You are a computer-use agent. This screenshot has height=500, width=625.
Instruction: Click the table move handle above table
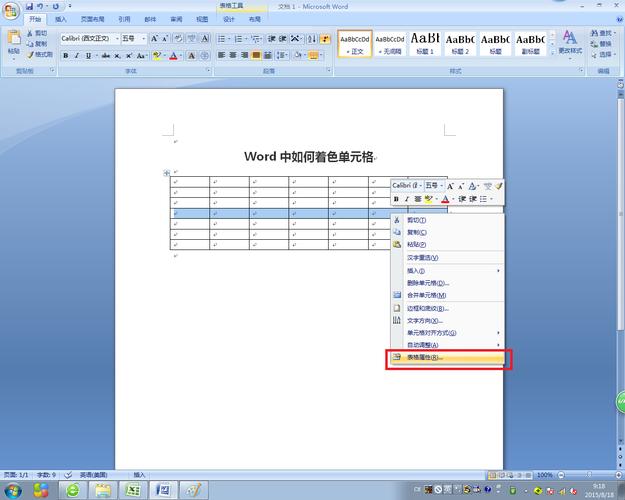click(167, 173)
